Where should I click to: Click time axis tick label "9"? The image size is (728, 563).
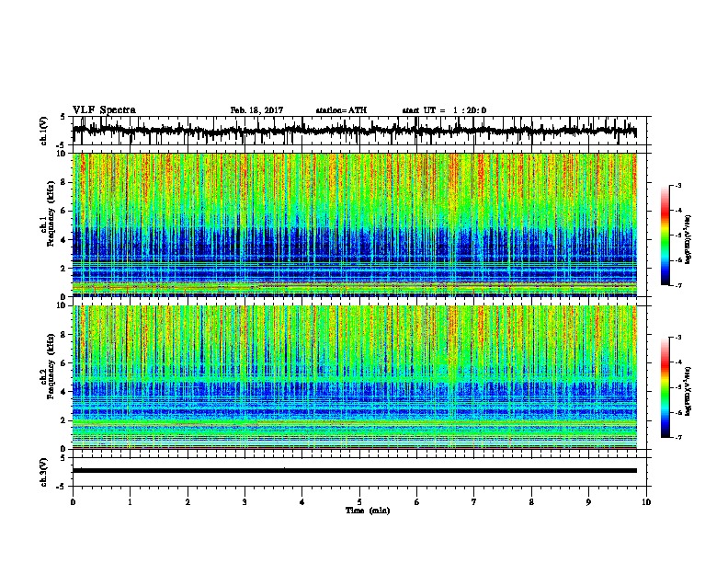point(588,502)
